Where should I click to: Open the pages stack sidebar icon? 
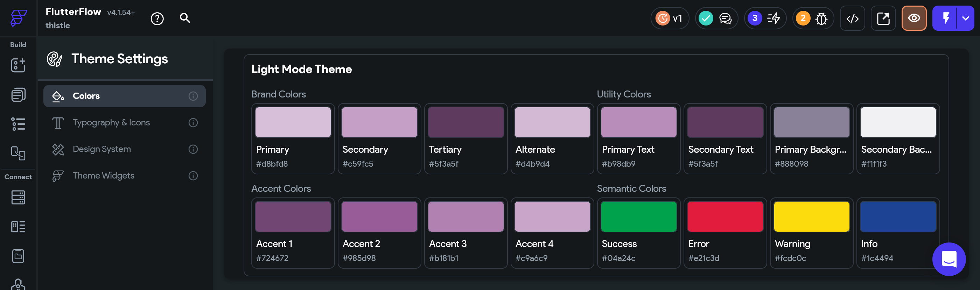tap(18, 95)
